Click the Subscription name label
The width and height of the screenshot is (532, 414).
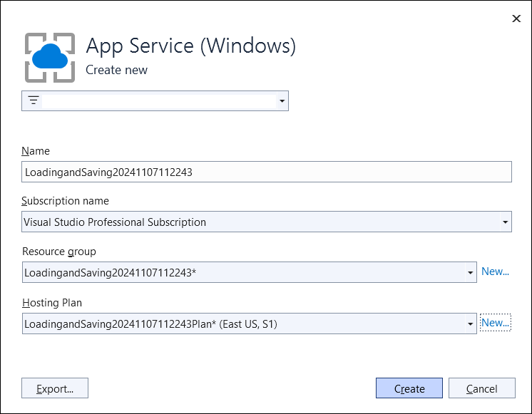click(x=65, y=201)
